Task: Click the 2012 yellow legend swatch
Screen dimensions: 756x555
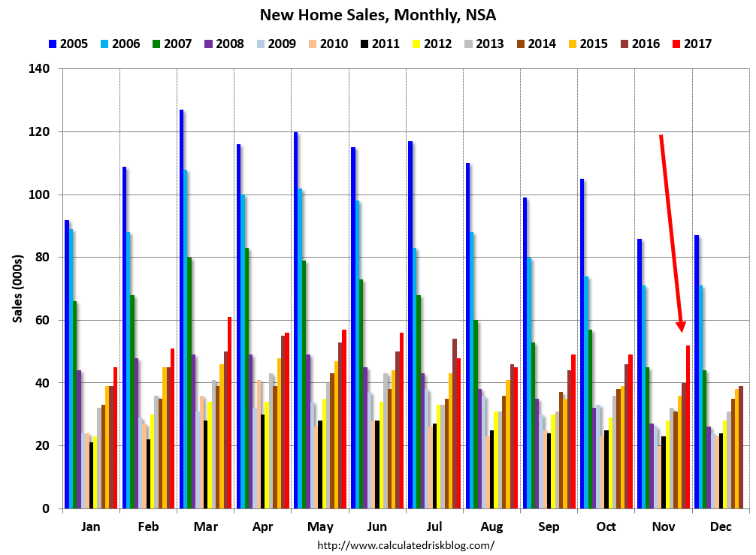Action: tap(416, 44)
